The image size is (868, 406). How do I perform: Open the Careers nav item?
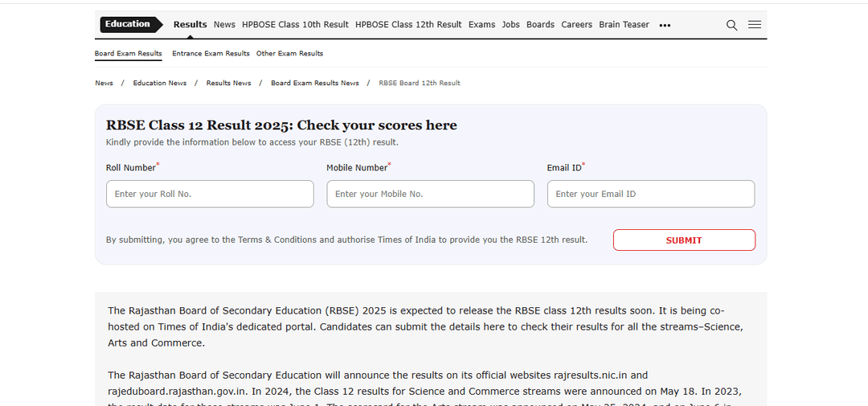(577, 24)
